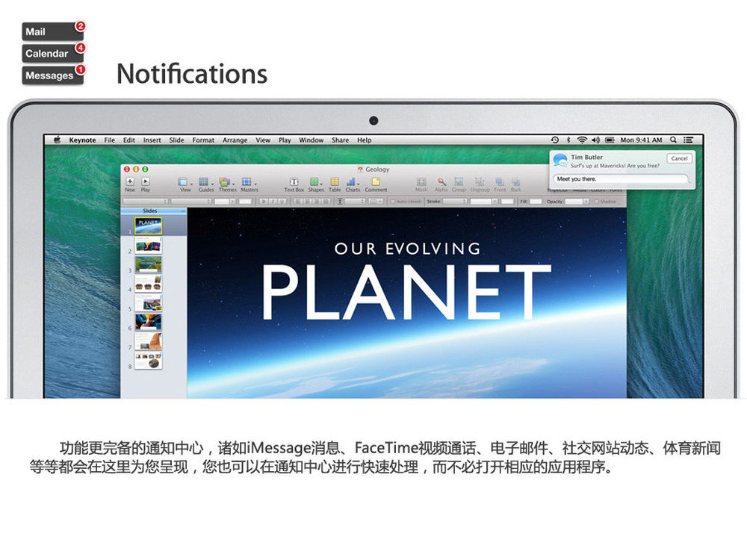Click the Fill color well
Screen dimensions: 747x560
tap(536, 202)
